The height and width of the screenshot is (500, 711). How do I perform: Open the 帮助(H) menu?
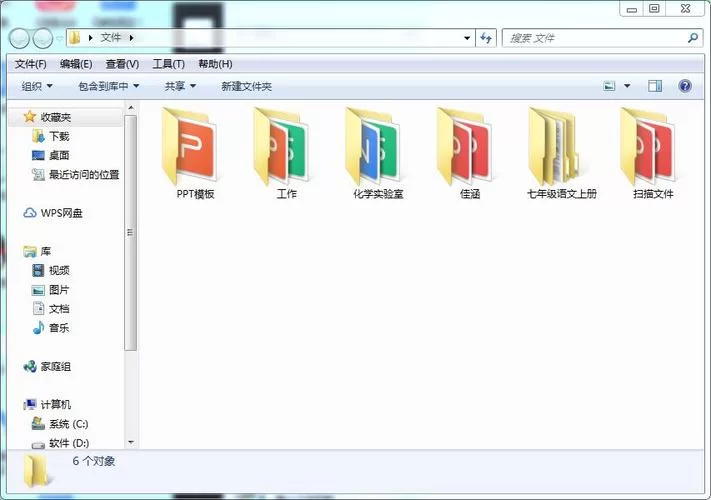pos(215,64)
